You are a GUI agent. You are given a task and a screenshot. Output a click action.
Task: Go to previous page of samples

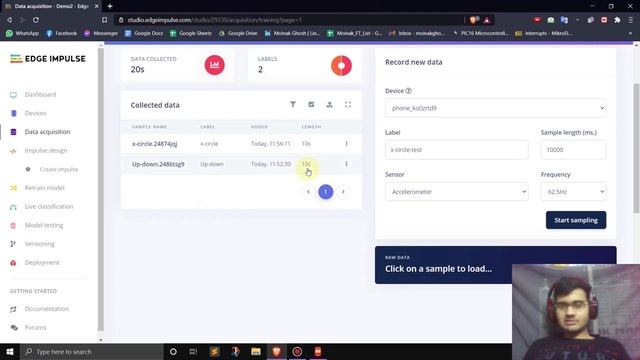coord(308,192)
